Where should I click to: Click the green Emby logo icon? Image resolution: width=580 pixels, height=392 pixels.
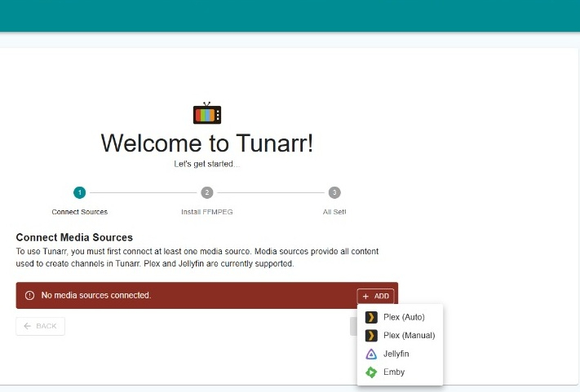click(371, 372)
